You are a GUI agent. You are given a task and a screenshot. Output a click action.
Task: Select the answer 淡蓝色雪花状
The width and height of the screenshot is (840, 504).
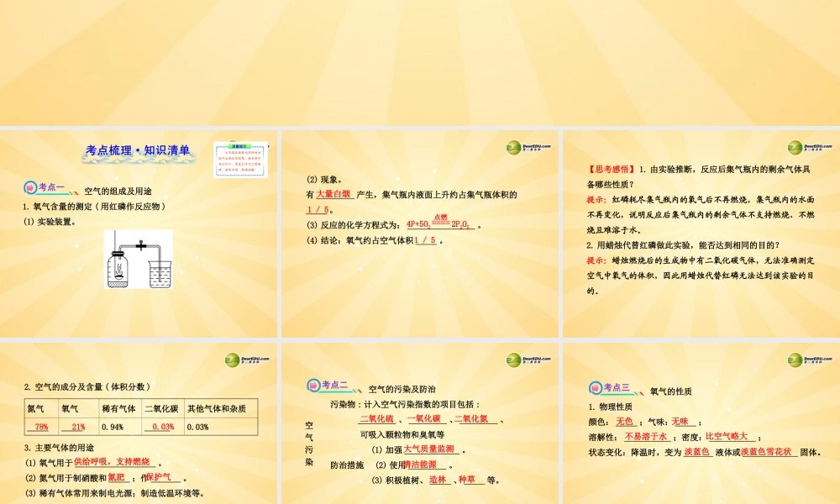(766, 452)
